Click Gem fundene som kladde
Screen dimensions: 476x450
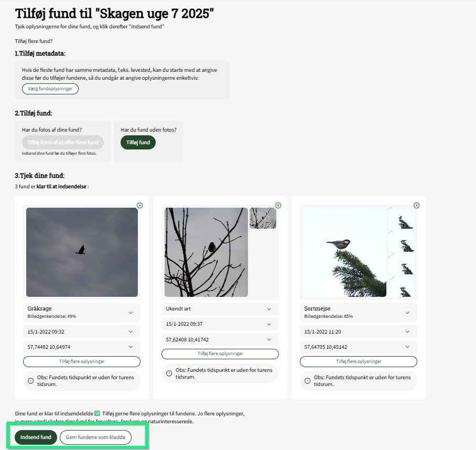[95, 437]
